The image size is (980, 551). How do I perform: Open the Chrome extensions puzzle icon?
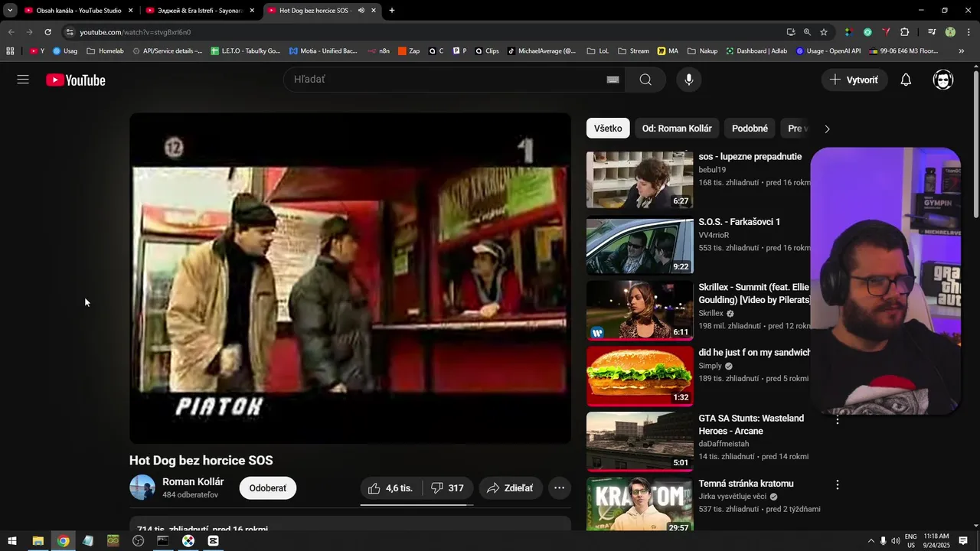904,32
